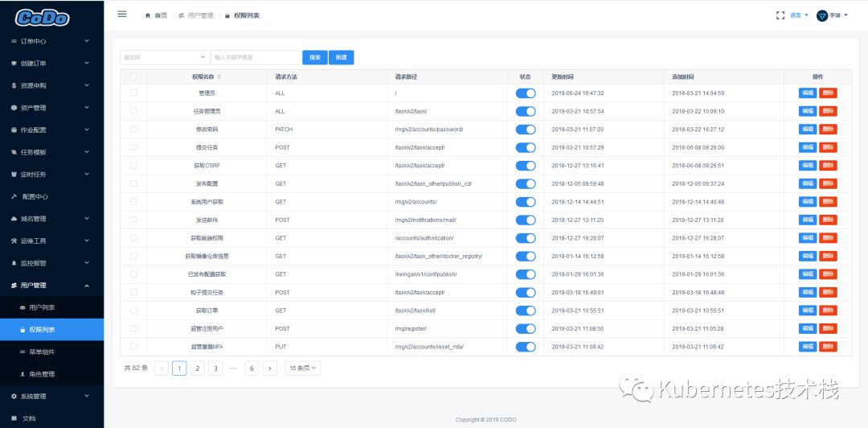Toggle the status switch for 修改密码

(x=526, y=130)
